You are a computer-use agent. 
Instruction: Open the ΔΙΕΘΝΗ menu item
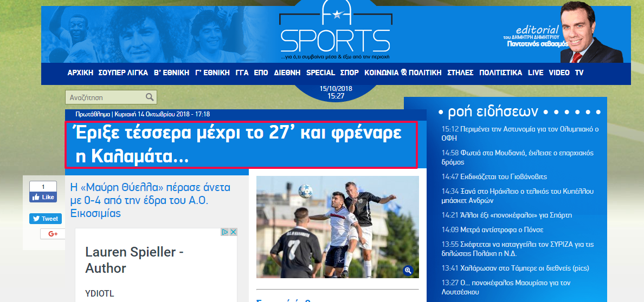pos(287,73)
